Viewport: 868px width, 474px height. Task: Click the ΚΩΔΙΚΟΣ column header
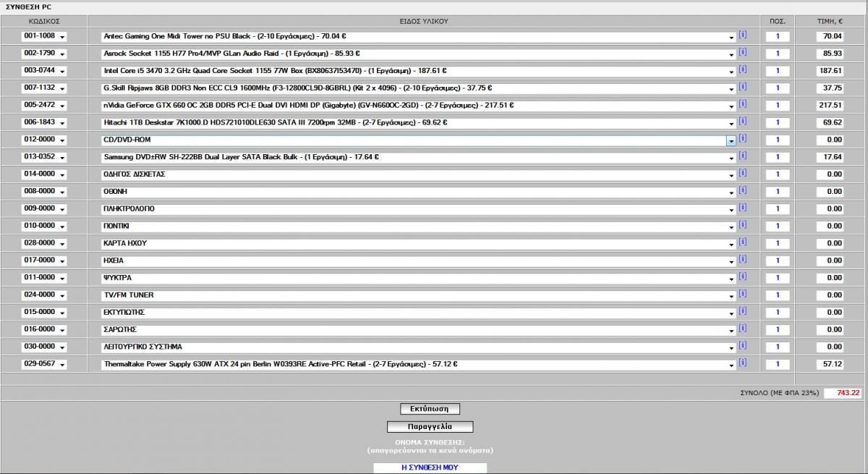pyautogui.click(x=43, y=21)
